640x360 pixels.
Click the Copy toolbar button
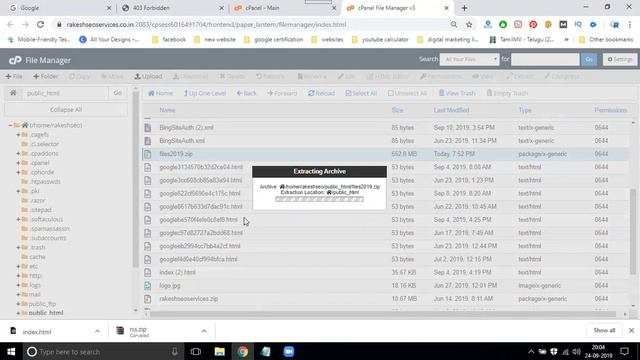click(x=79, y=76)
